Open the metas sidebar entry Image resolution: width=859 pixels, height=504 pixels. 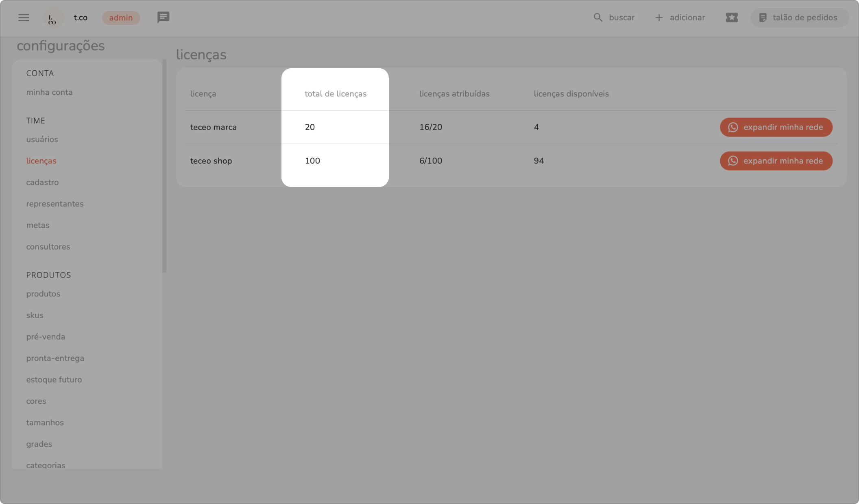(37, 225)
